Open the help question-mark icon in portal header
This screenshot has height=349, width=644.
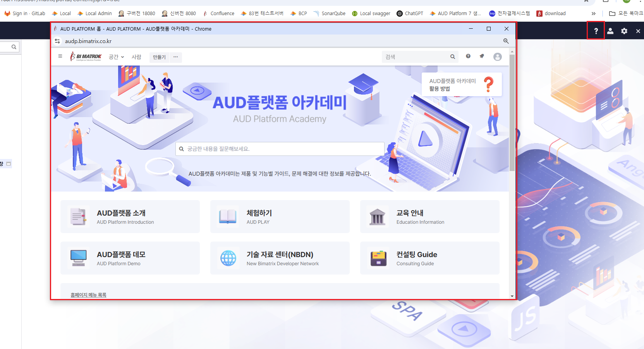click(596, 31)
